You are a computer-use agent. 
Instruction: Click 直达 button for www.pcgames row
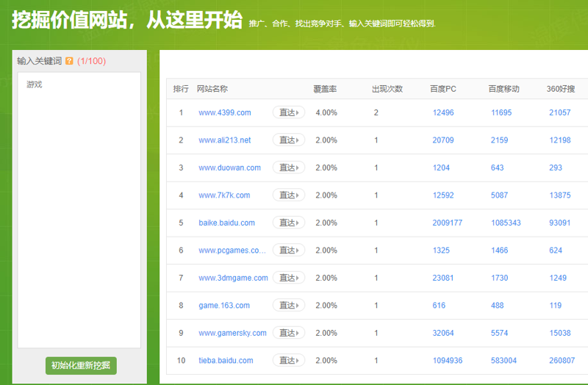(x=289, y=251)
